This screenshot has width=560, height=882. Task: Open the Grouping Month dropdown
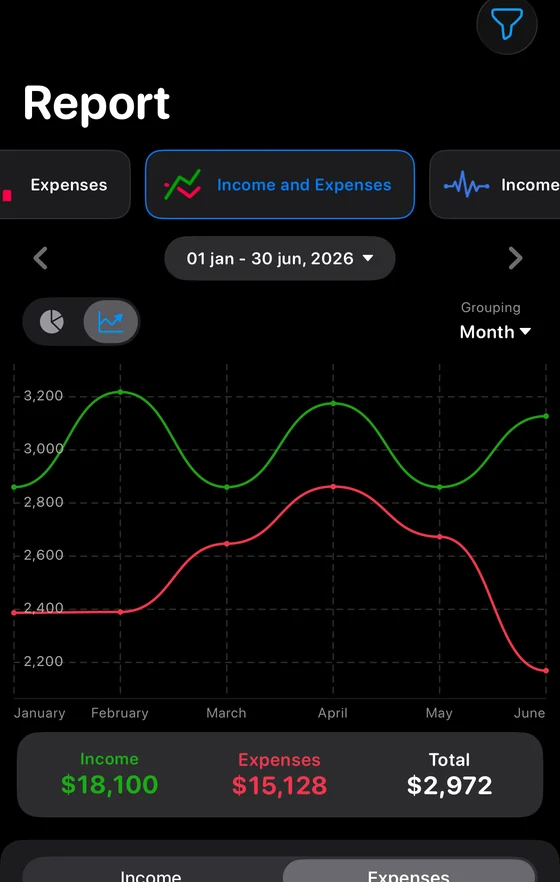[x=495, y=332]
